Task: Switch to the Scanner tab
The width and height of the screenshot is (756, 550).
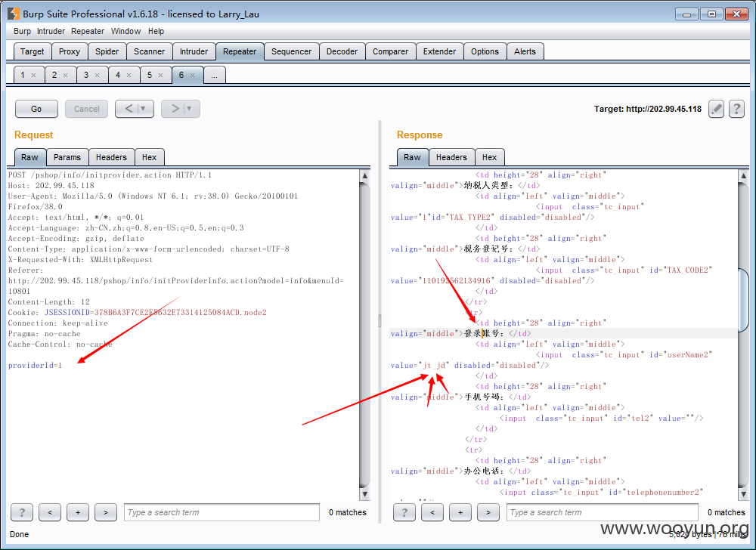Action: (150, 51)
